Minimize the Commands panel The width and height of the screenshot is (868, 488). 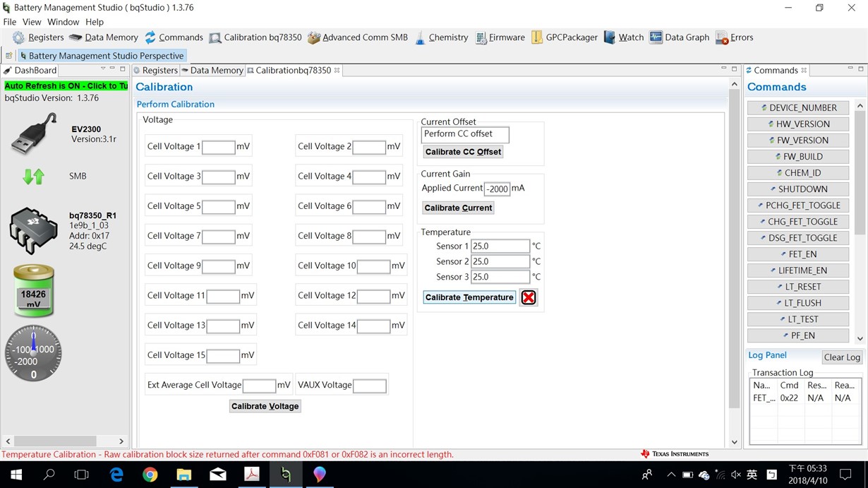pos(850,69)
